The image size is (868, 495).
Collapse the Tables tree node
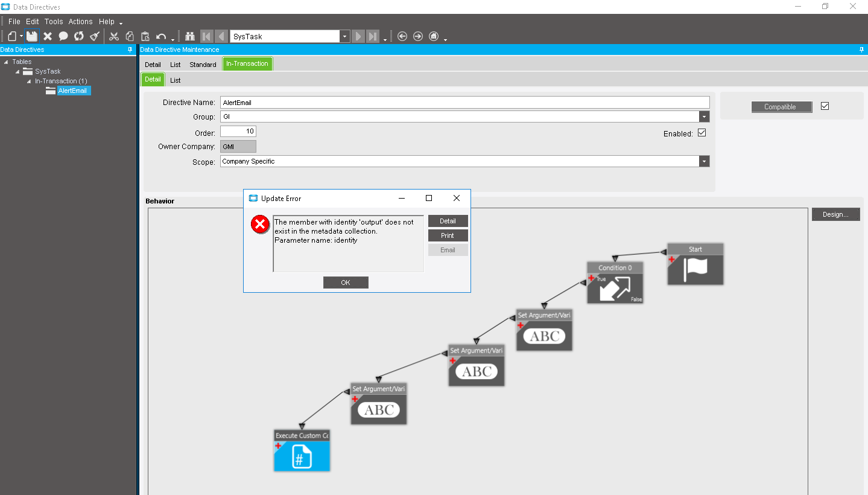pos(6,62)
